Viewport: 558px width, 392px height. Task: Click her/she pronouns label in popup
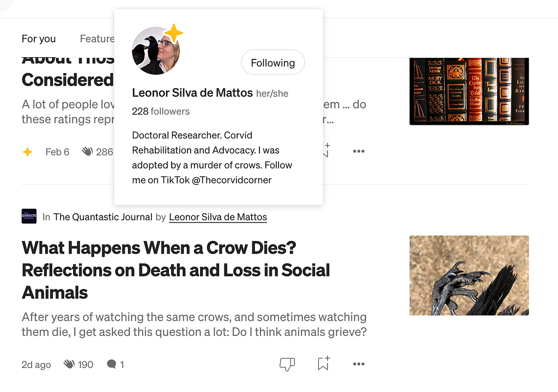(272, 94)
